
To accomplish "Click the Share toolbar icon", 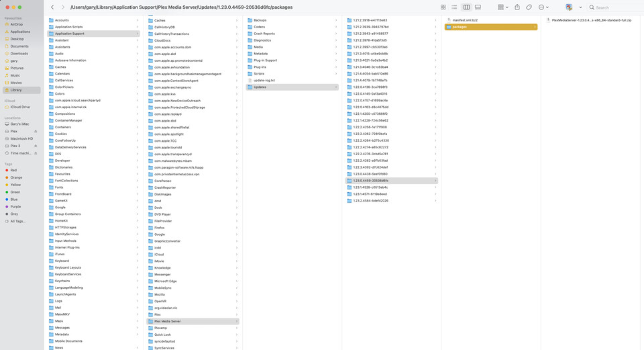I will tap(517, 7).
